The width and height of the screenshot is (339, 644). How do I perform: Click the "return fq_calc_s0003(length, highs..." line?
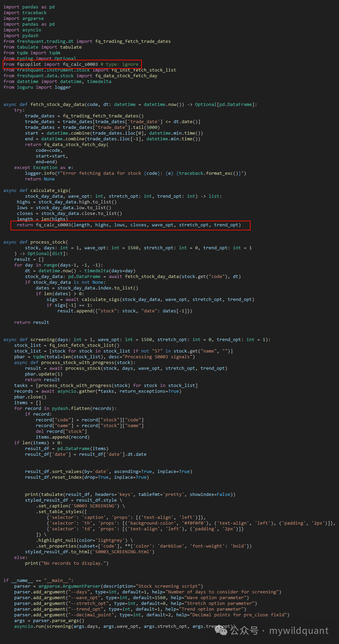129,225
